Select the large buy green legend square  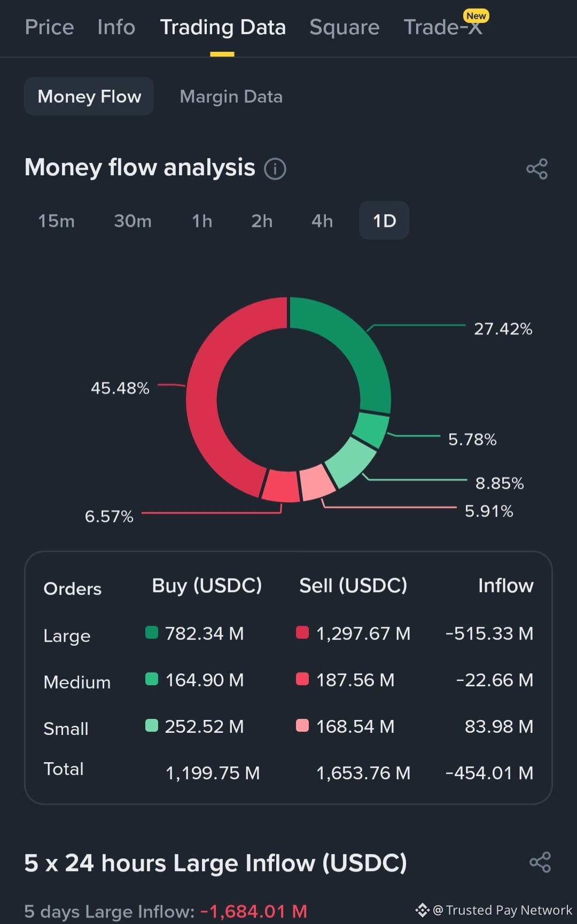coord(152,632)
